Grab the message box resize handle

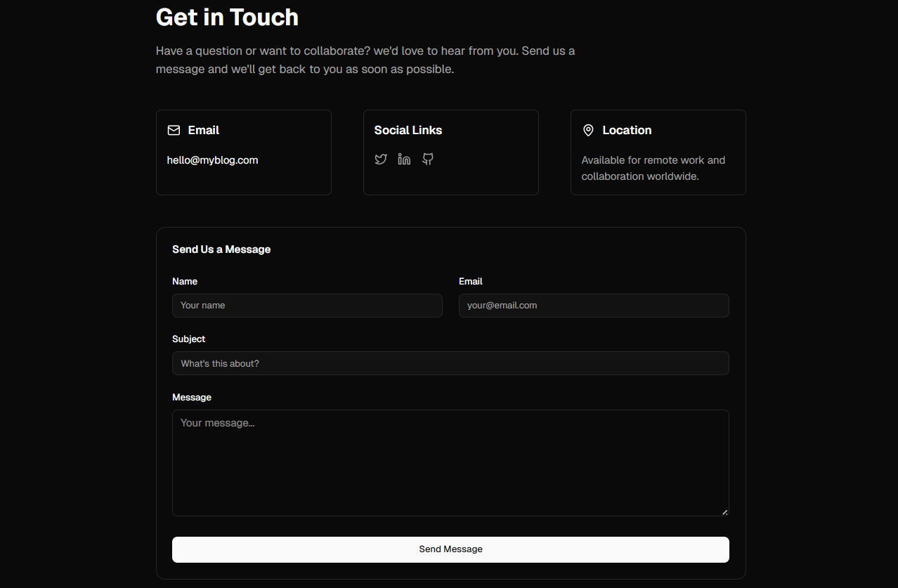coord(724,511)
